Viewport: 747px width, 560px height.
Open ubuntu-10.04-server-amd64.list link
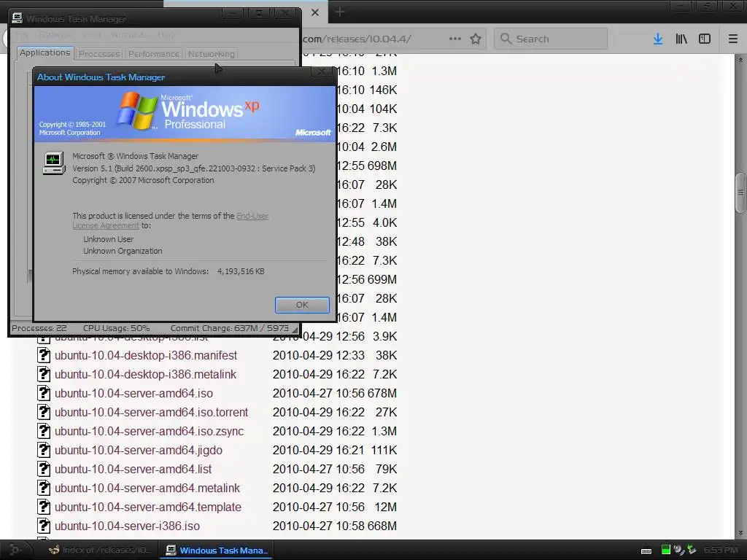tap(133, 469)
